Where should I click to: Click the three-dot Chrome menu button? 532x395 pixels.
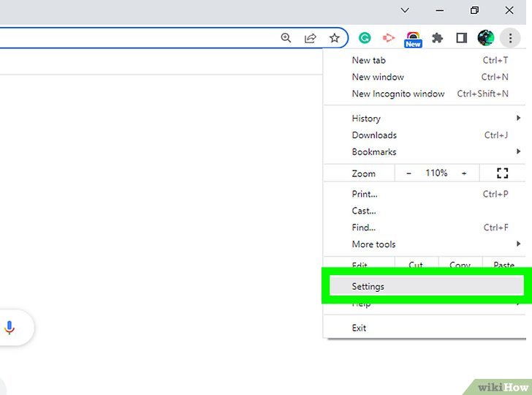(x=510, y=38)
